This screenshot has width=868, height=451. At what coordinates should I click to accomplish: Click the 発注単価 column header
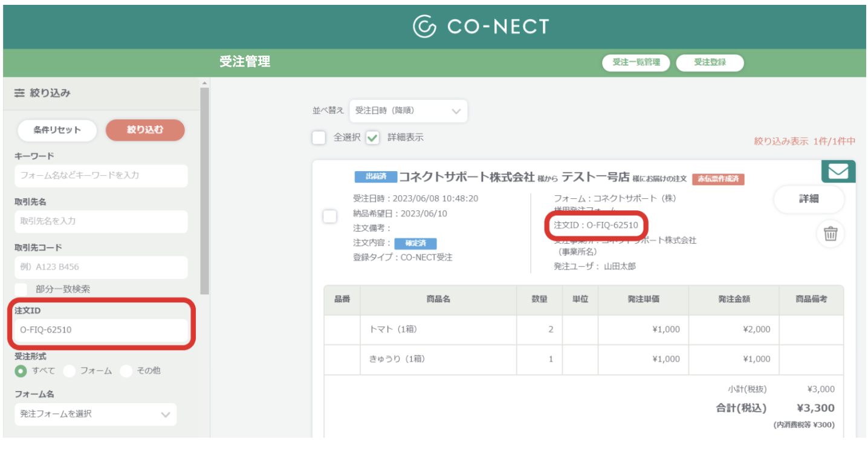tap(643, 300)
